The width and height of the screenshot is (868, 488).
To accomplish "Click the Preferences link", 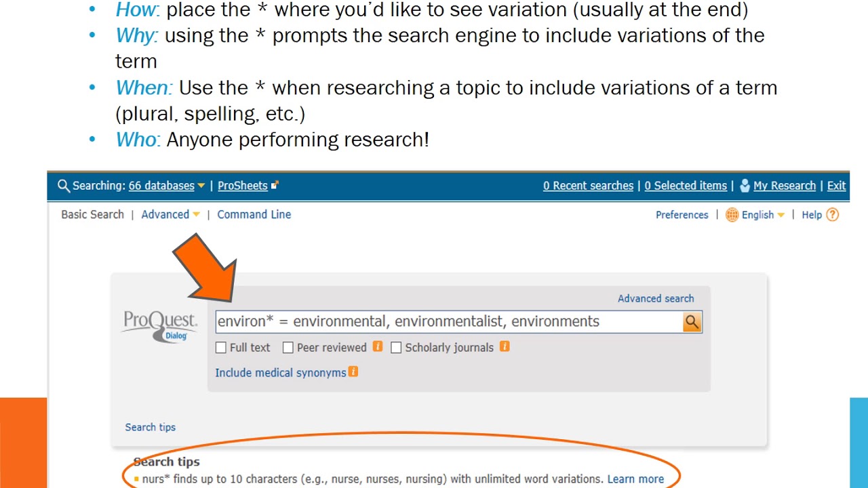I will point(682,215).
